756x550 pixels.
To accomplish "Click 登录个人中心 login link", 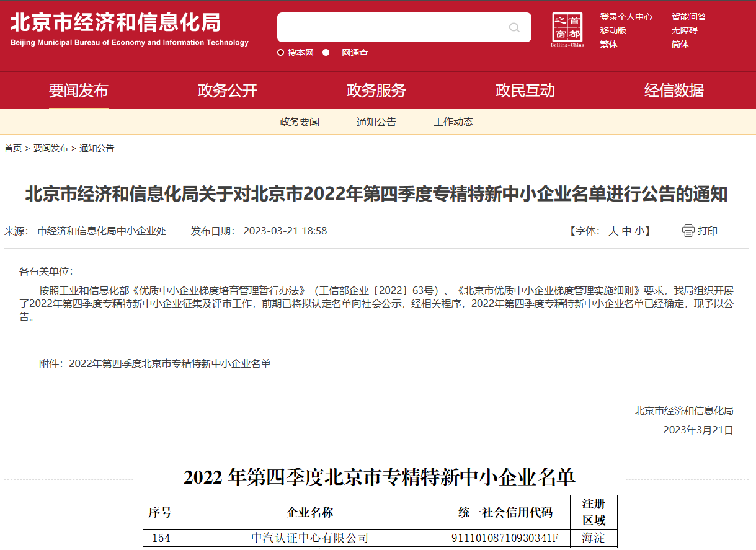I will pos(626,17).
